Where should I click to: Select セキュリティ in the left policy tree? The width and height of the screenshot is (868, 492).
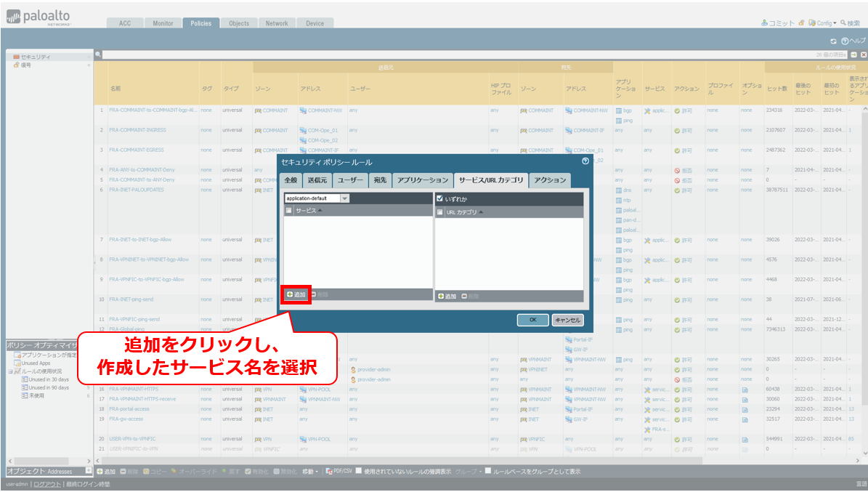click(x=36, y=57)
